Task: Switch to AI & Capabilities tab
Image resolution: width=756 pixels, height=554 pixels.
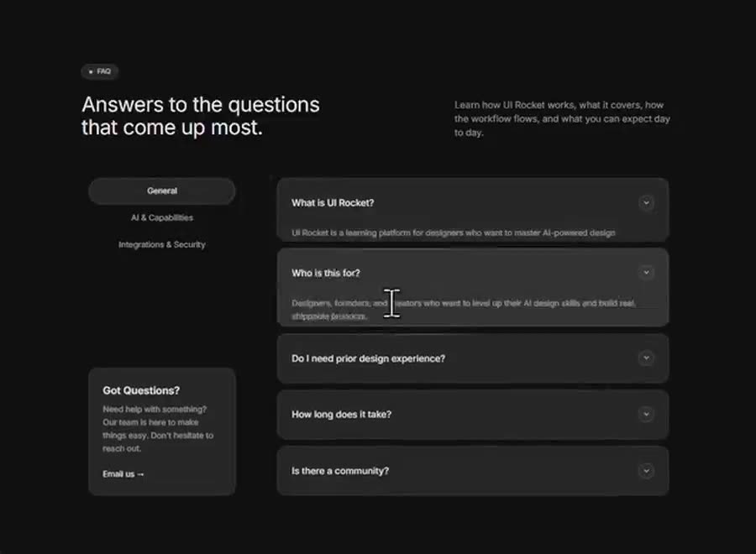Action: tap(162, 217)
